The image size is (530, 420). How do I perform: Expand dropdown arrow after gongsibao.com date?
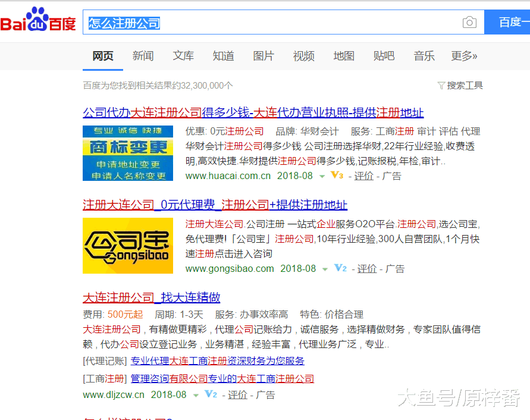coord(325,269)
